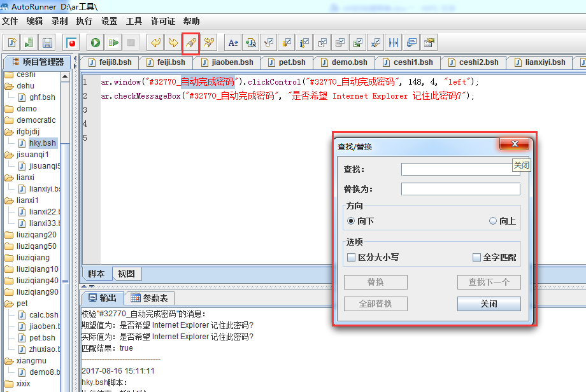Viewport: 586px width, 392px height.
Task: Save the script with the floppy icon
Action: tap(47, 43)
